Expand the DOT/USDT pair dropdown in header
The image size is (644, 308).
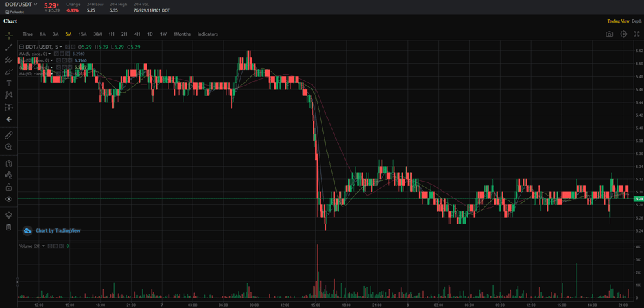36,5
